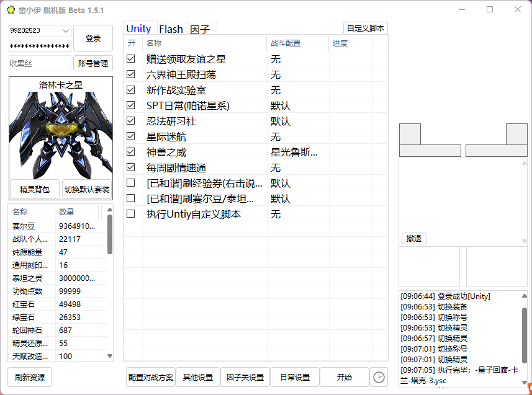The image size is (532, 395).
Task: Toggle checkbox for 赠送领取友谊之星
Action: point(130,59)
